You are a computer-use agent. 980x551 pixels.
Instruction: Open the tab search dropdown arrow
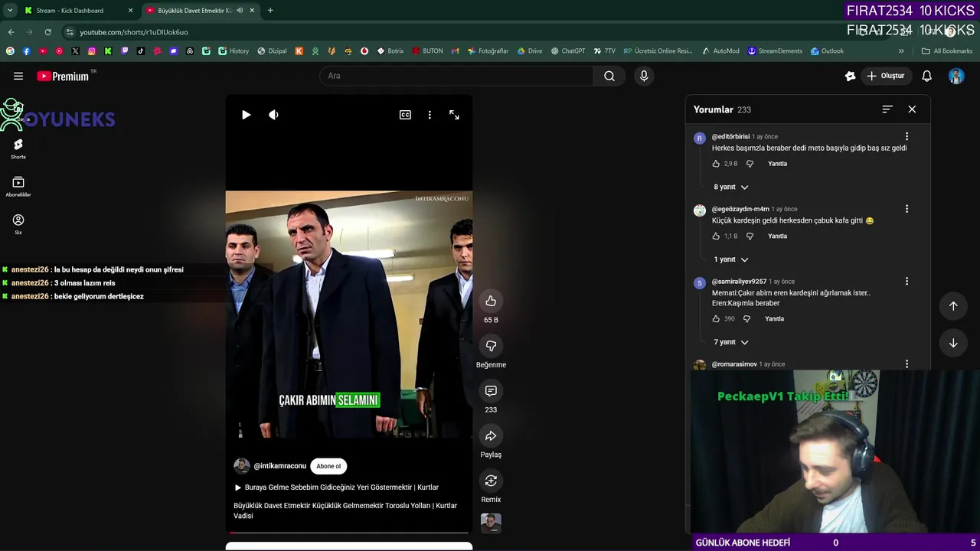10,11
